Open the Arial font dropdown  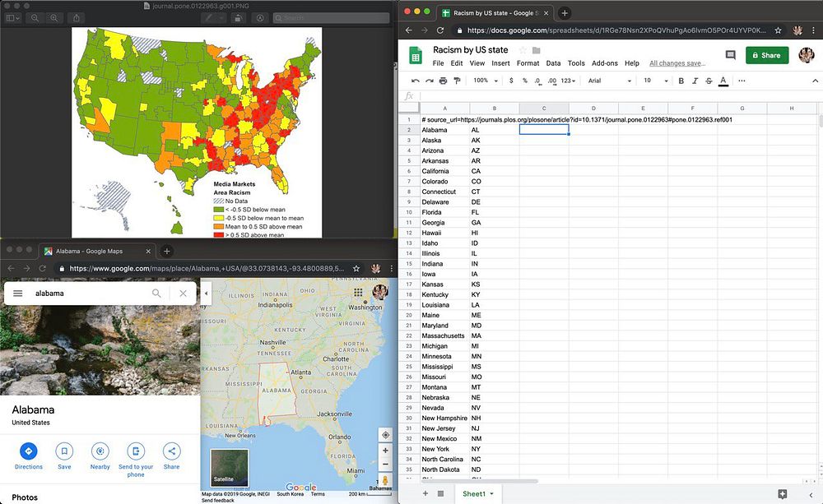click(x=609, y=81)
